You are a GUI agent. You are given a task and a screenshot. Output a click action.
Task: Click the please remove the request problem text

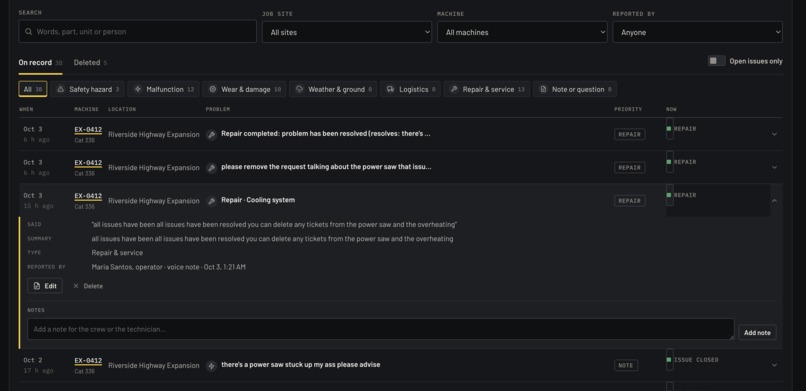326,167
